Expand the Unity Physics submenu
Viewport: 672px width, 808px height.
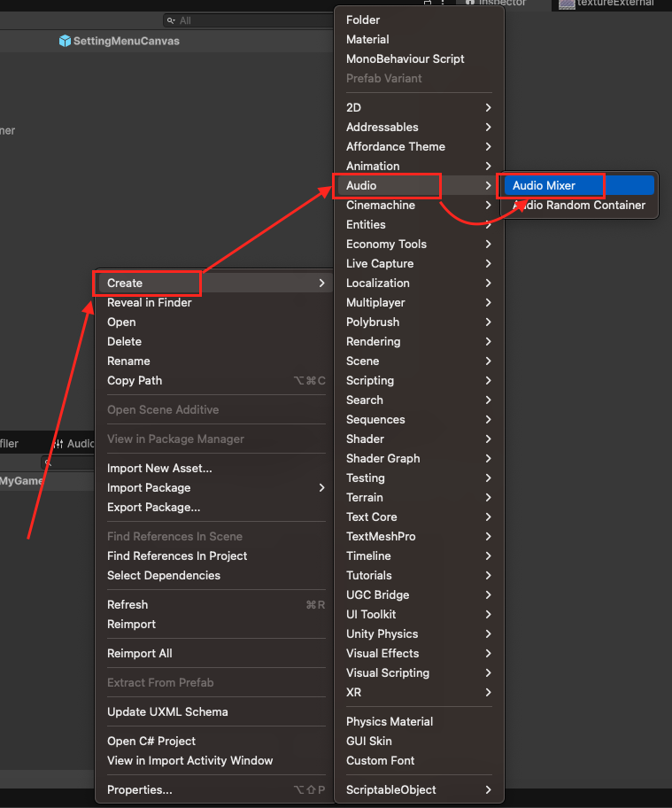tap(419, 634)
